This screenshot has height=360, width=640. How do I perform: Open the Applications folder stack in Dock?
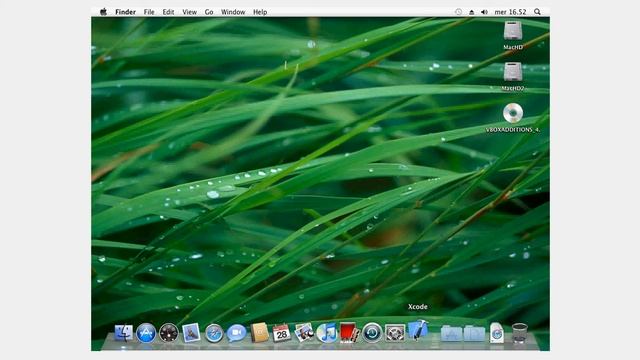tap(451, 333)
